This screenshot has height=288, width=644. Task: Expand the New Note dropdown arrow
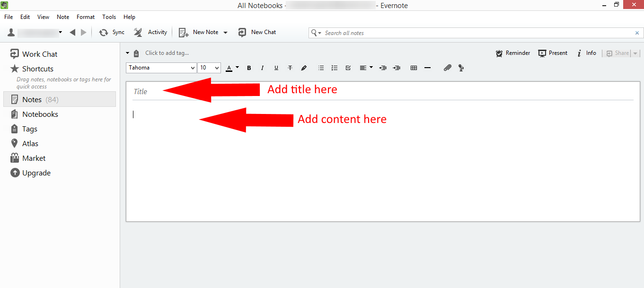click(225, 32)
